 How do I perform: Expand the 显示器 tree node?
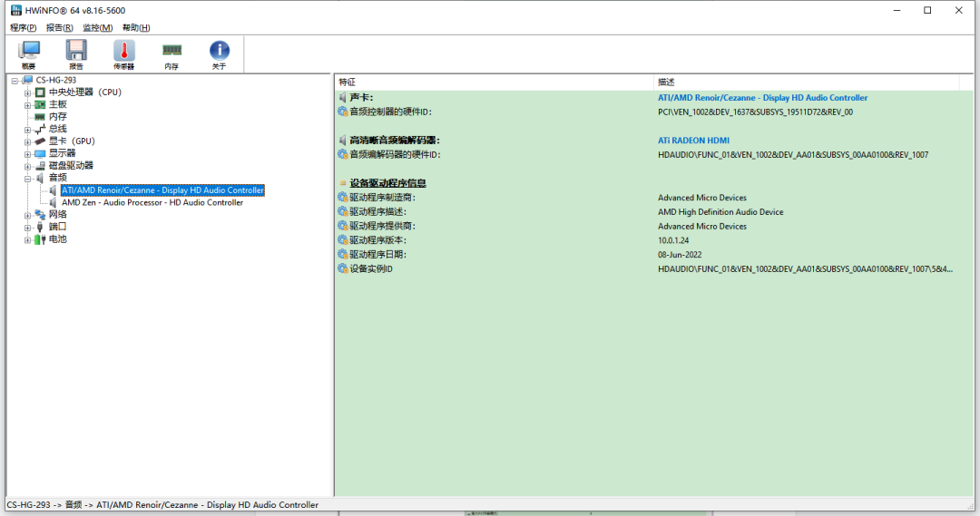point(27,153)
